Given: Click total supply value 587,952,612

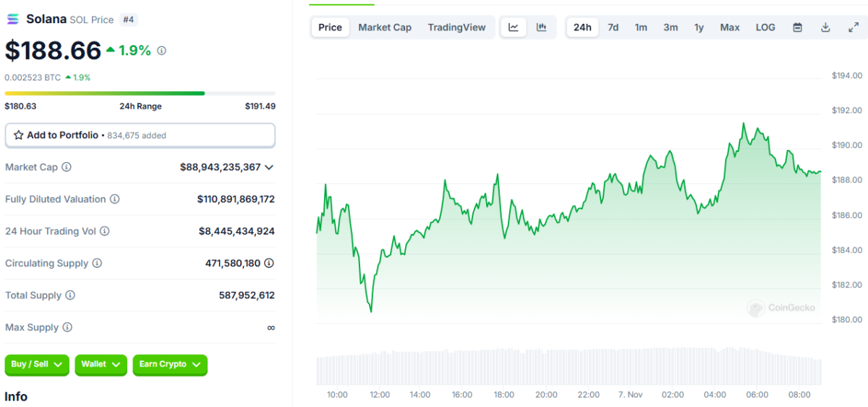Looking at the screenshot, I should click(x=247, y=295).
